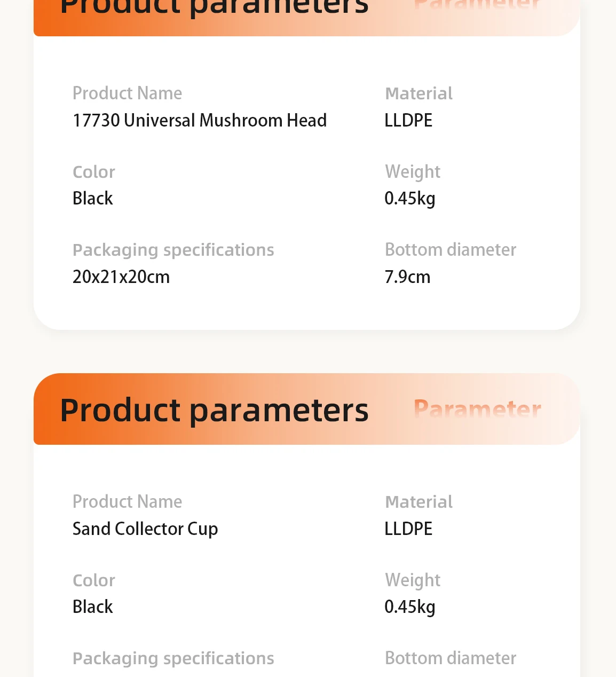Click the 17730 Universal Mushroom Head name
Image resolution: width=616 pixels, height=677 pixels.
point(200,120)
